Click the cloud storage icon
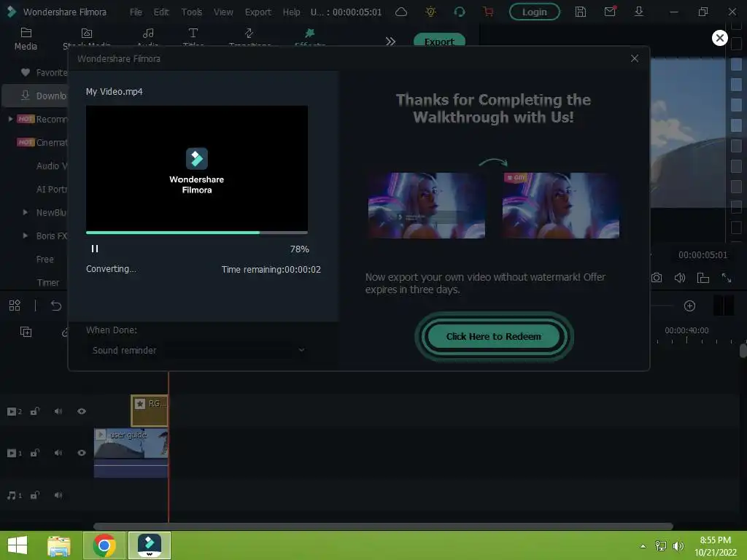This screenshot has width=747, height=560. (x=401, y=12)
